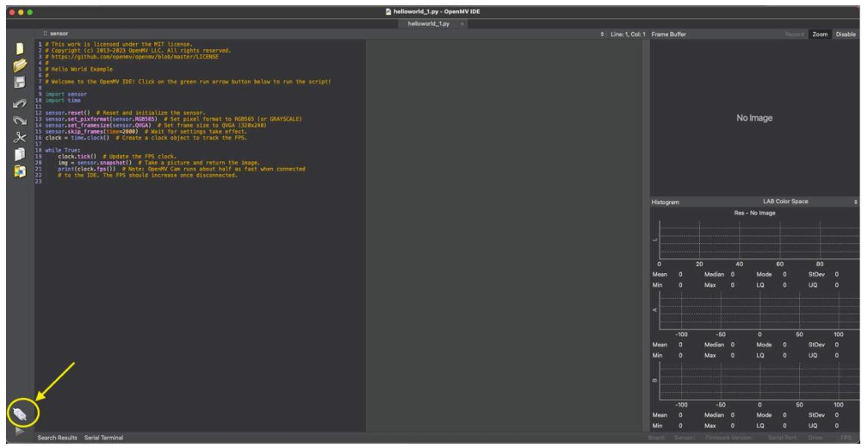Cut selection with the scissors icon

tap(20, 137)
